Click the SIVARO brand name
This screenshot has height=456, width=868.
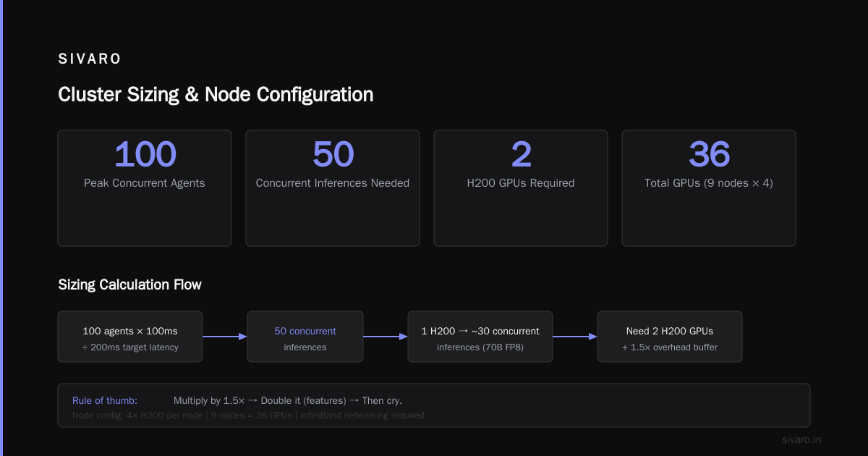90,59
